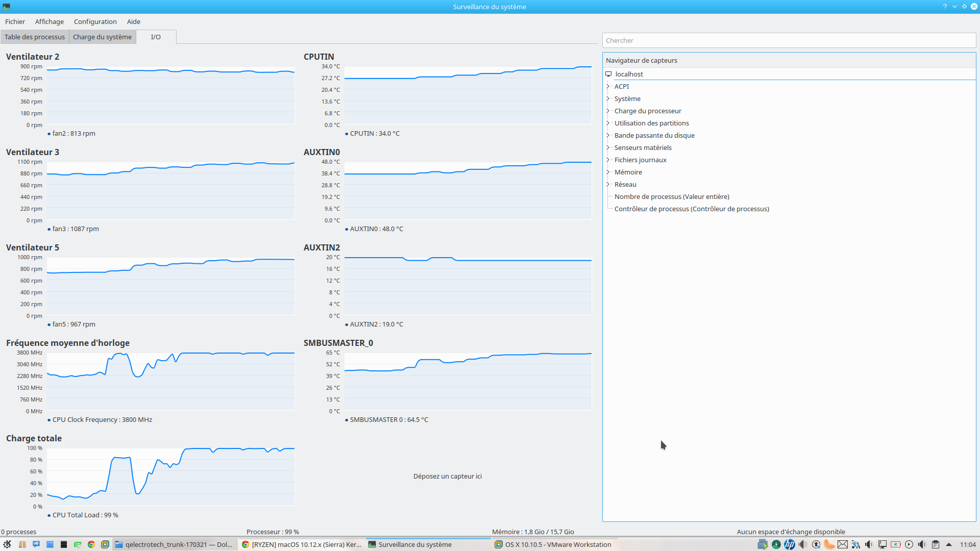Expand the Senseurs matériels node
This screenshot has width=980, height=551.
pos(608,147)
